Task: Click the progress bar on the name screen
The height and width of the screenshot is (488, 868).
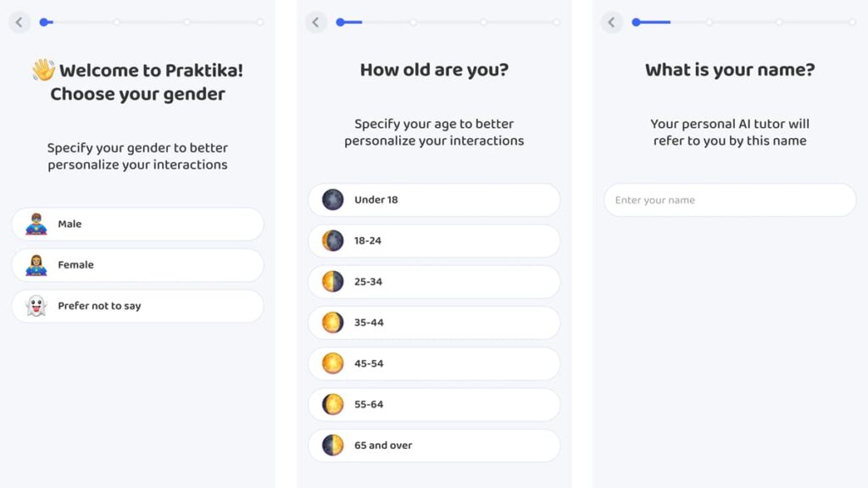Action: pyautogui.click(x=746, y=22)
